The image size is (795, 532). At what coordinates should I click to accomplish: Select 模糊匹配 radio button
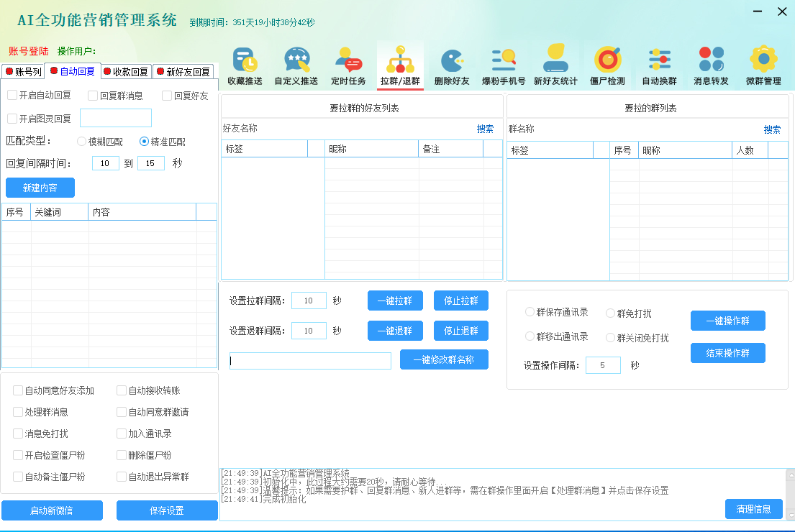[81, 142]
